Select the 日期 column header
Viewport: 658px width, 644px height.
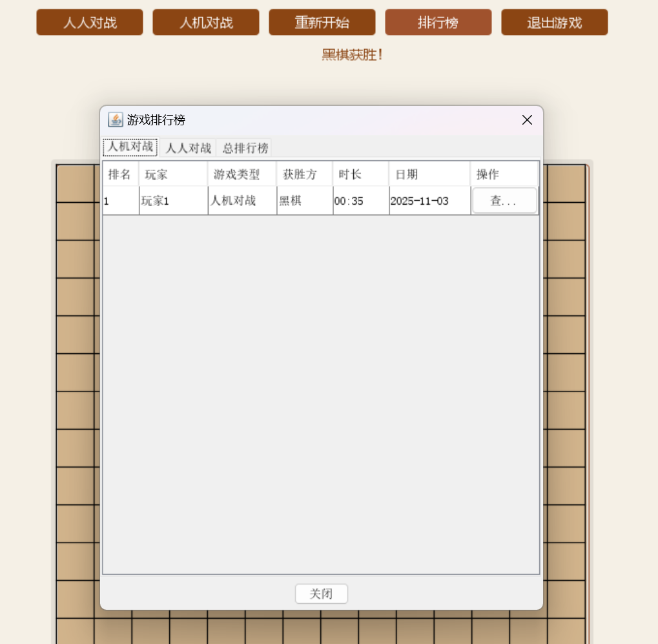coord(429,174)
